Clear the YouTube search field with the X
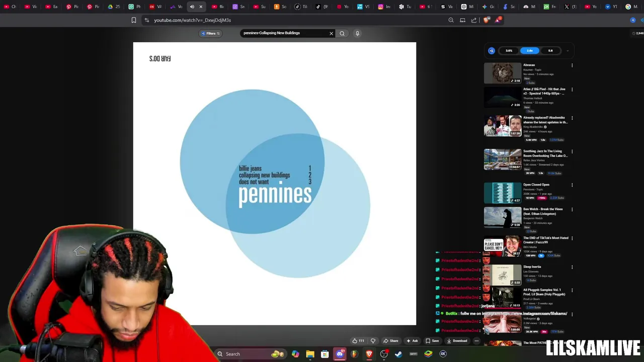The width and height of the screenshot is (644, 362). pyautogui.click(x=331, y=33)
